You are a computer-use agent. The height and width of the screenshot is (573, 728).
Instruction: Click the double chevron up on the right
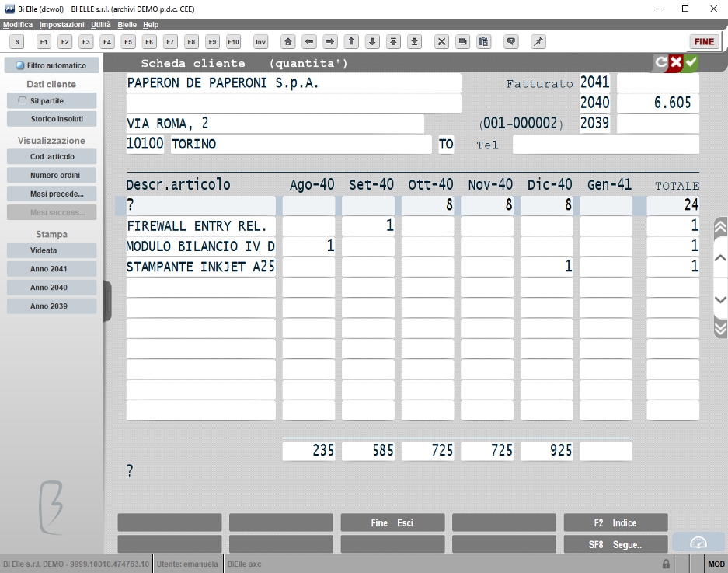point(720,227)
